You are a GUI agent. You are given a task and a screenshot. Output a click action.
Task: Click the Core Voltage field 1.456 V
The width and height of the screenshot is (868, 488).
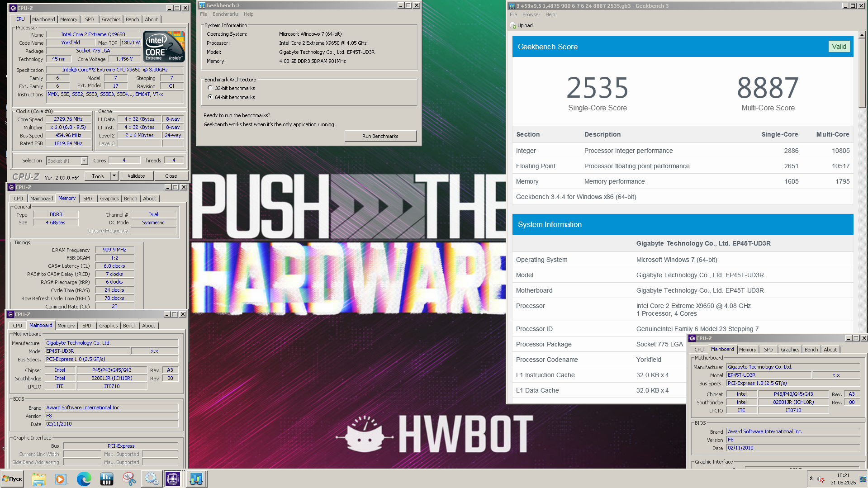point(124,59)
